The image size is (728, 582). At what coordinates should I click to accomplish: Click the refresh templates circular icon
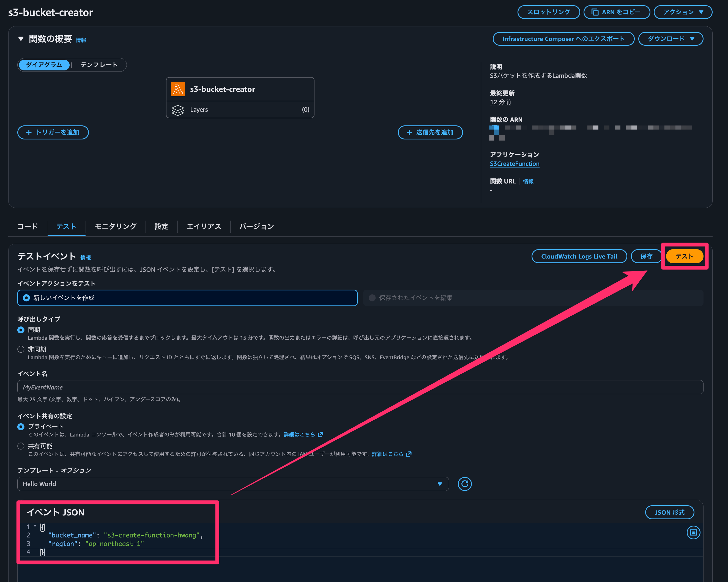tap(464, 484)
